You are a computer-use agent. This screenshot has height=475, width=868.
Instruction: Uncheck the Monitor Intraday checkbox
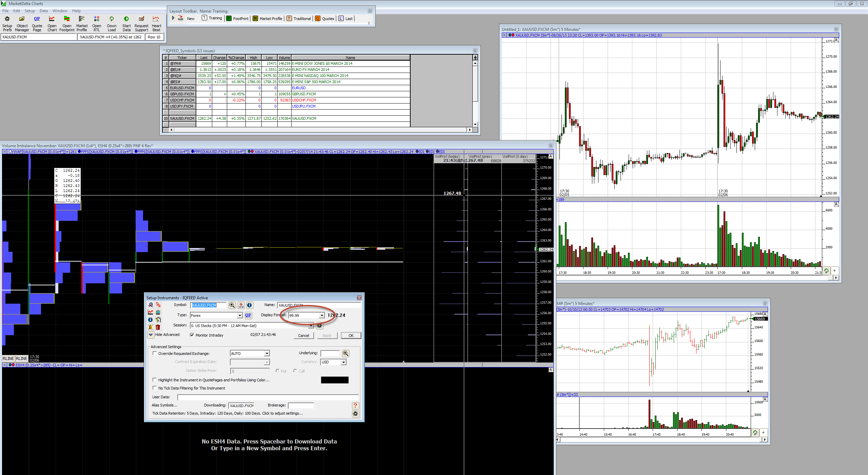point(192,335)
